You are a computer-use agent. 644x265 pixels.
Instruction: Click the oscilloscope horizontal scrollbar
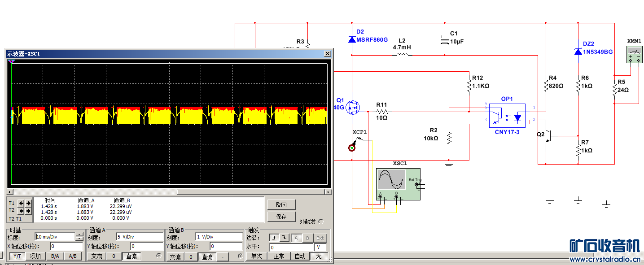[170, 192]
